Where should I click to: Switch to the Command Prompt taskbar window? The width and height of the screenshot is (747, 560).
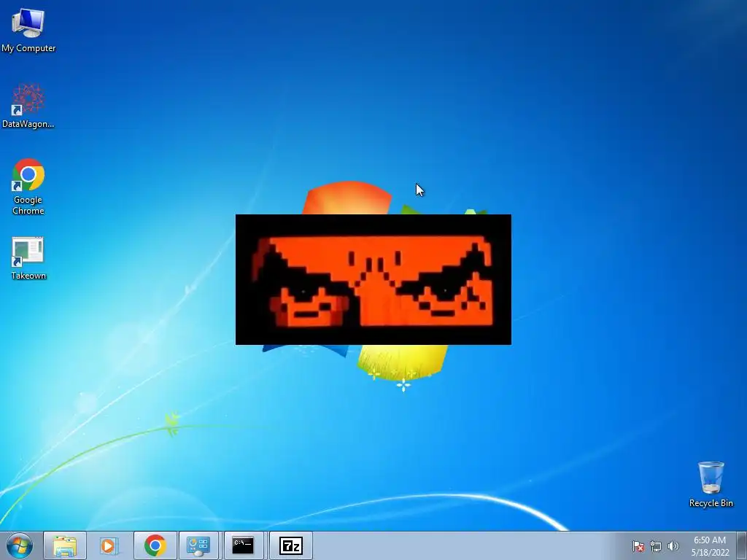243,545
